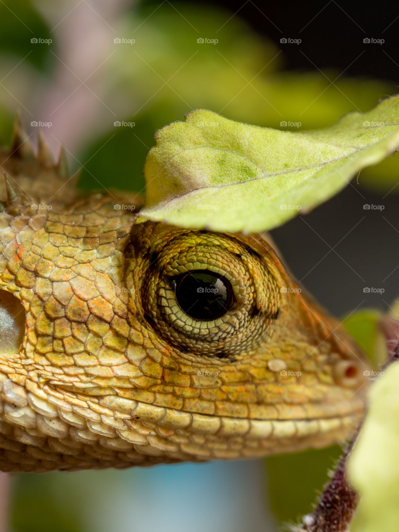Click the top-left foap watermark

41,41
